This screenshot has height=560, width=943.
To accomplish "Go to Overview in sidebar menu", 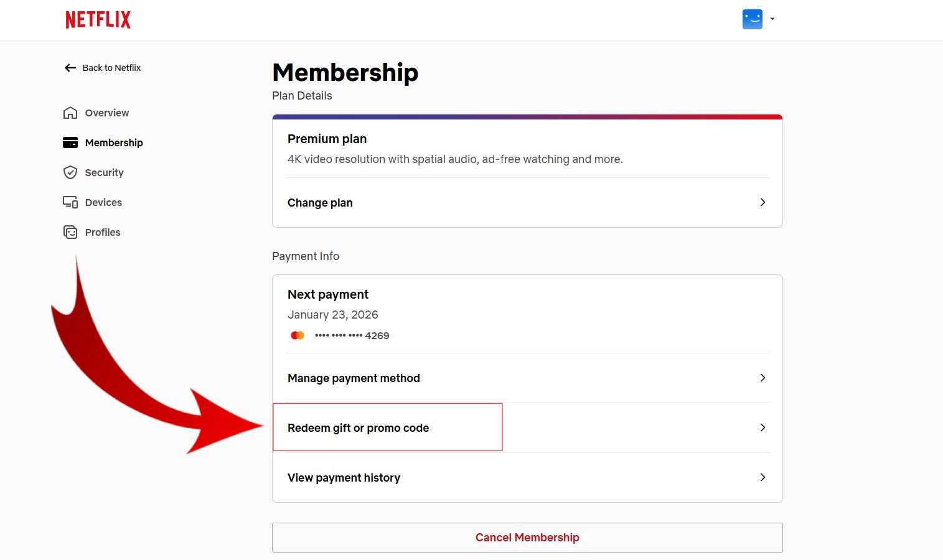I will coord(107,113).
